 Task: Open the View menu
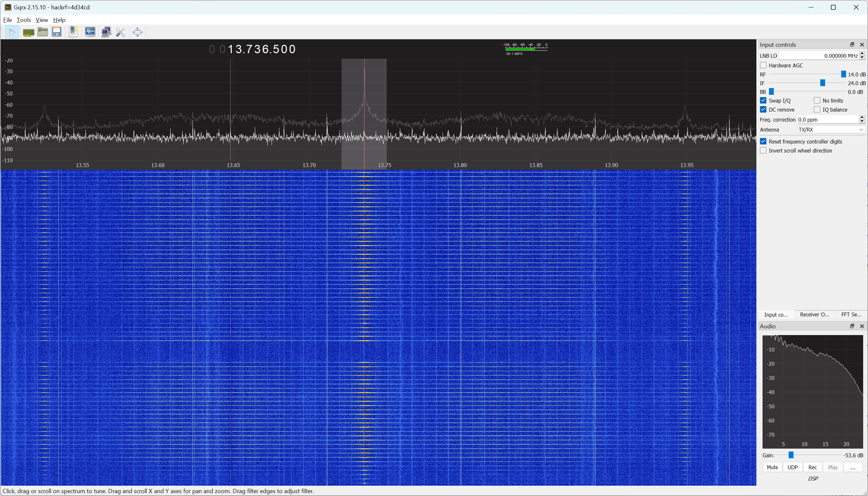coord(42,20)
